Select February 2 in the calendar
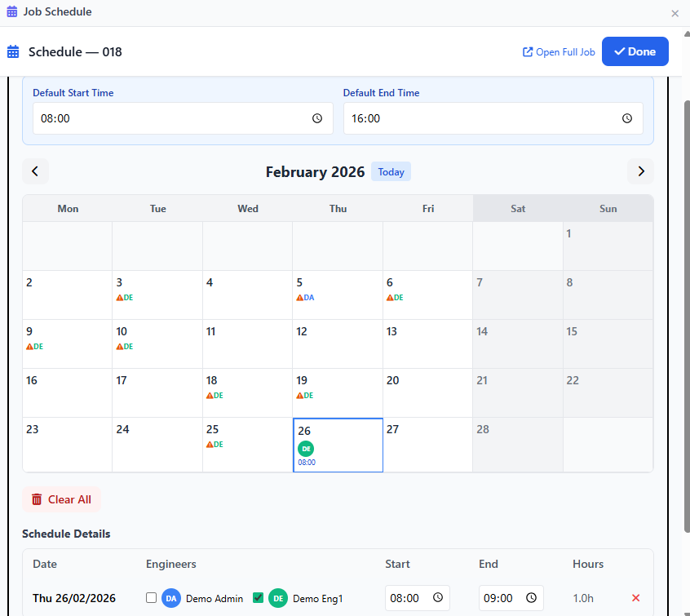 [x=68, y=295]
